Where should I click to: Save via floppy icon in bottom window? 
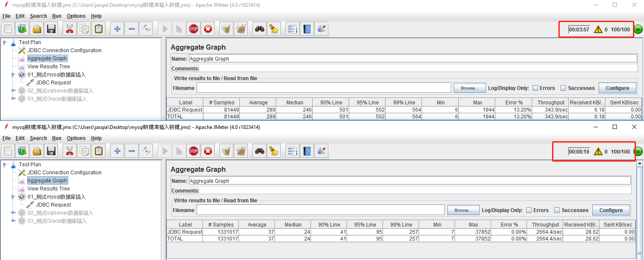pos(51,151)
